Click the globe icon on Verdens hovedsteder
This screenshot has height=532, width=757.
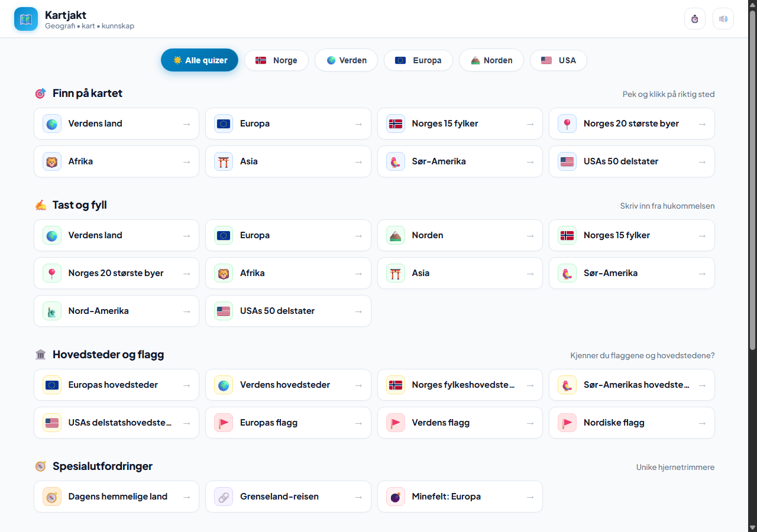click(224, 385)
